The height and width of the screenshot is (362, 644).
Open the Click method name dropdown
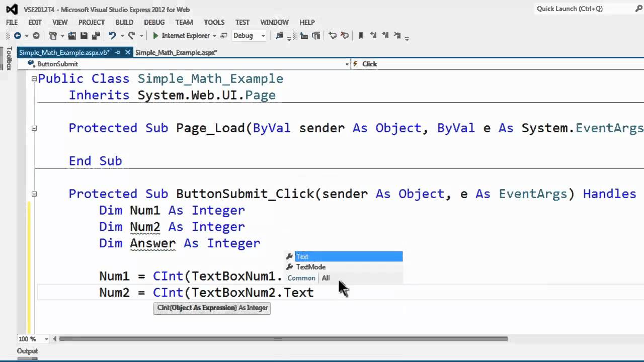coord(497,64)
